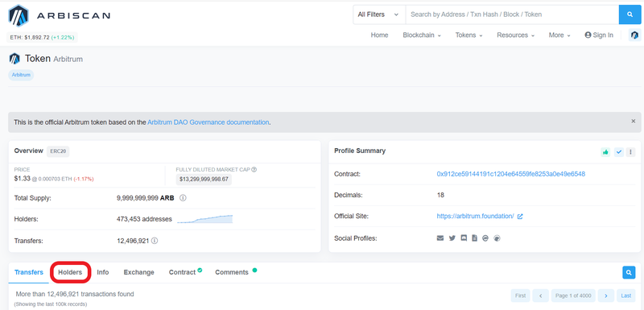Open the All Filters dropdown
Image resolution: width=644 pixels, height=310 pixels.
click(x=378, y=14)
